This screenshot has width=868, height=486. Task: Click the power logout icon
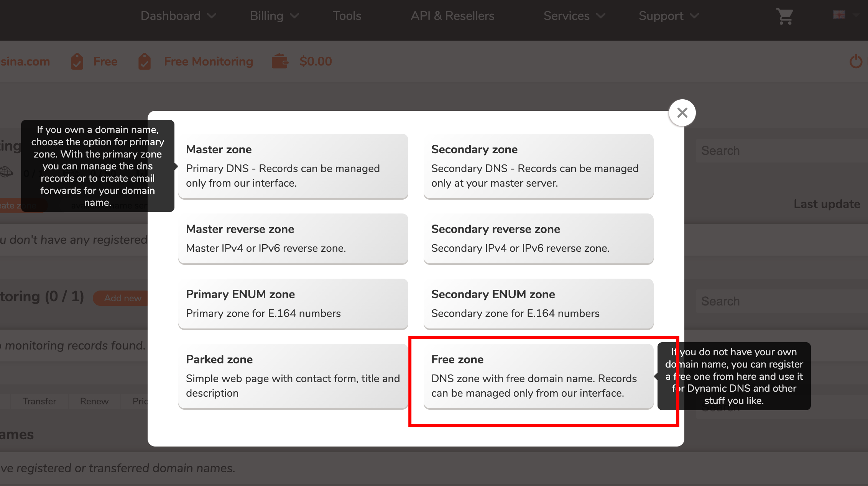[856, 61]
